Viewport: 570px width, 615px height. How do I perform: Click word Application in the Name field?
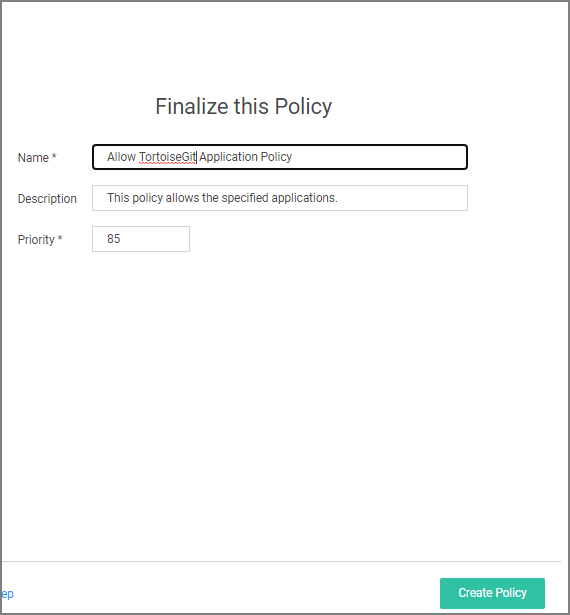click(x=228, y=157)
